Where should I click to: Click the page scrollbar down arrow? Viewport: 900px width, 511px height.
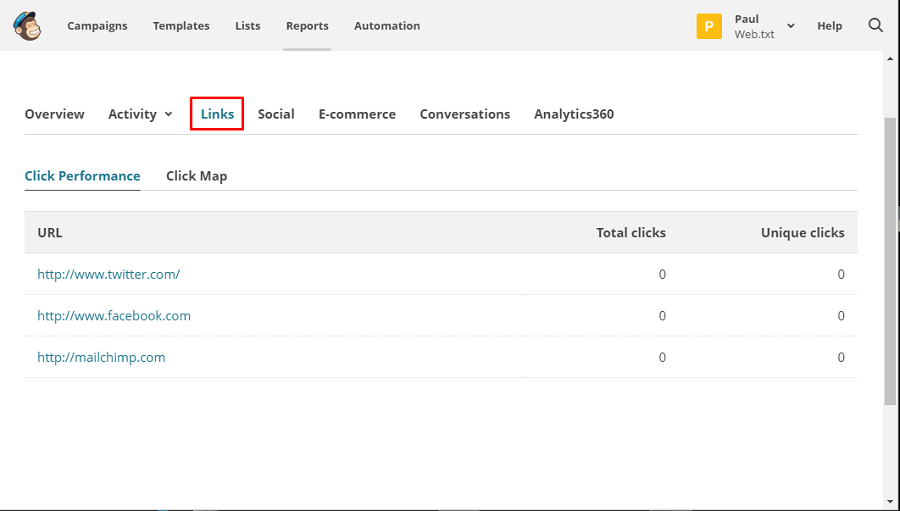[x=890, y=502]
